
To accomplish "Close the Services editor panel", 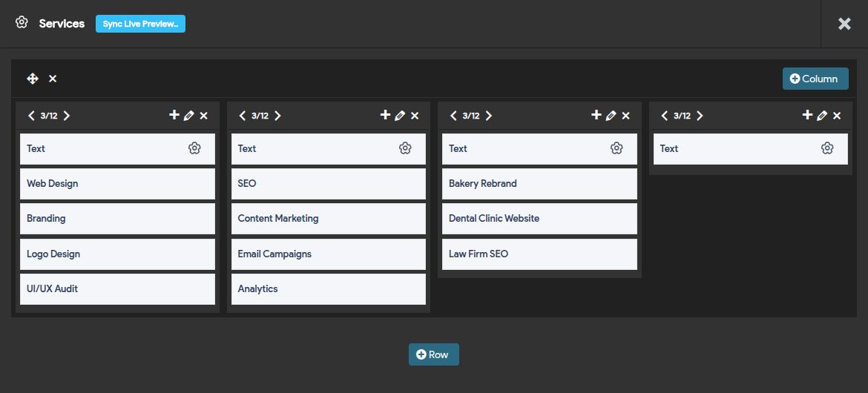I will 844,24.
